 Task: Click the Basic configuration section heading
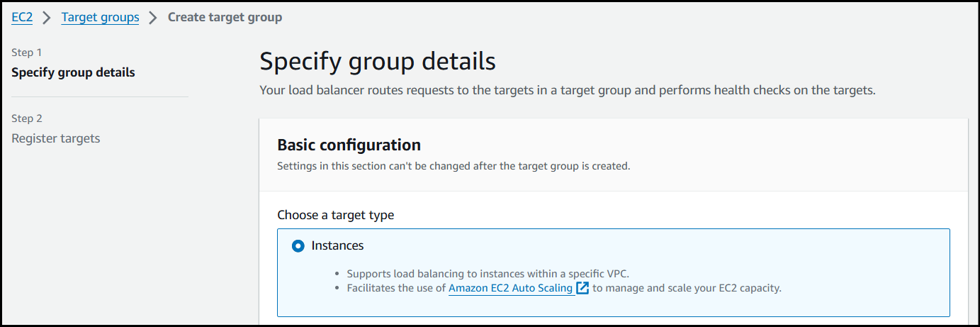(349, 145)
